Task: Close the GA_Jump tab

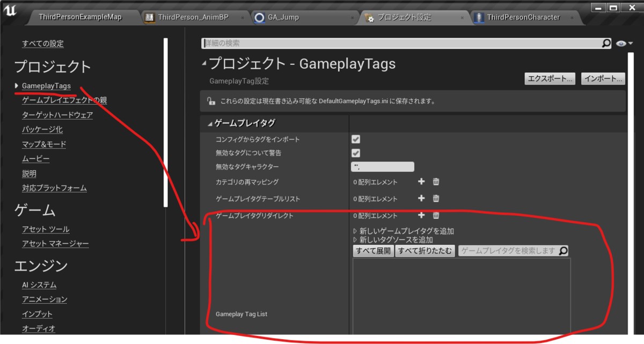Action: pos(352,18)
